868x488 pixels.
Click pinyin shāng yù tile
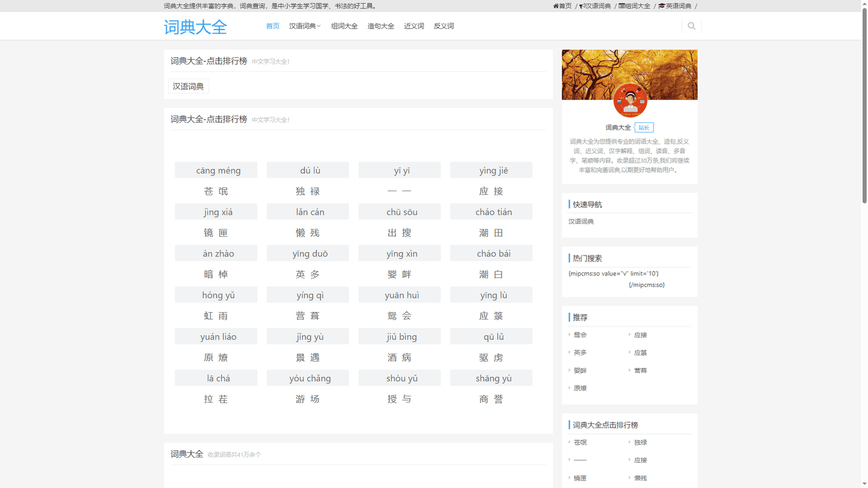pyautogui.click(x=491, y=378)
